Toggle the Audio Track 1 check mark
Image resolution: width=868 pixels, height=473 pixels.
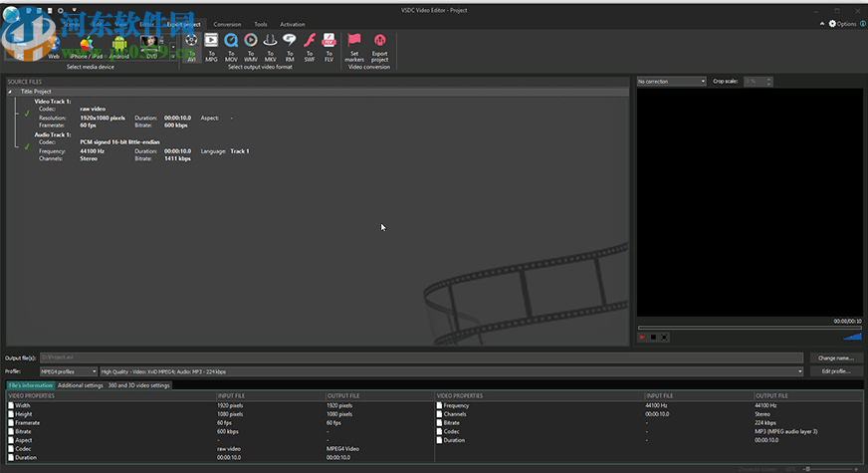point(26,146)
